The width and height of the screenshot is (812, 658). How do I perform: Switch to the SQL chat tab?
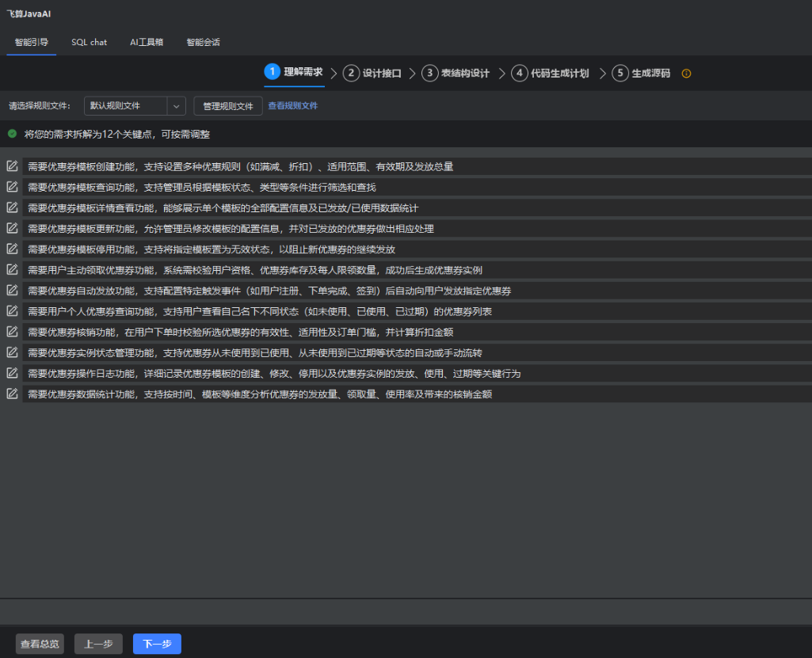tap(89, 42)
